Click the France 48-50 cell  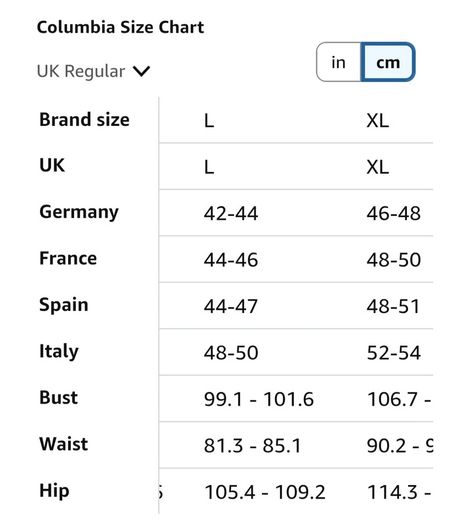pos(394,260)
